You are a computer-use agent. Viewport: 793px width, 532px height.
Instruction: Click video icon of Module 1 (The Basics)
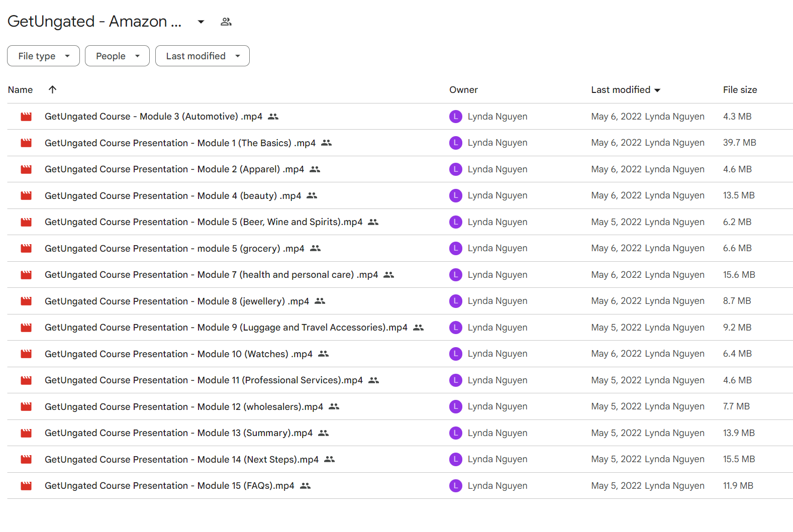[x=26, y=143]
